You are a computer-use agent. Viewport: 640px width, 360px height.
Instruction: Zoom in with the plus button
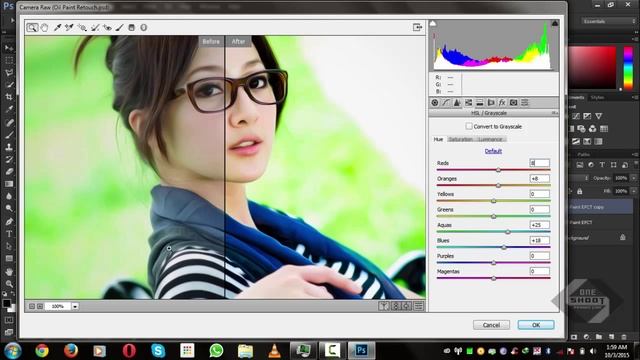[x=40, y=306]
